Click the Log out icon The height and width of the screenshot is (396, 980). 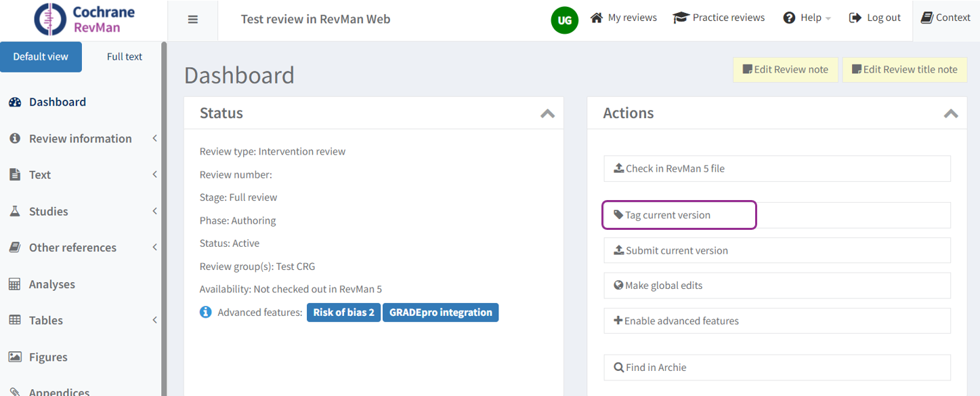[x=855, y=18]
